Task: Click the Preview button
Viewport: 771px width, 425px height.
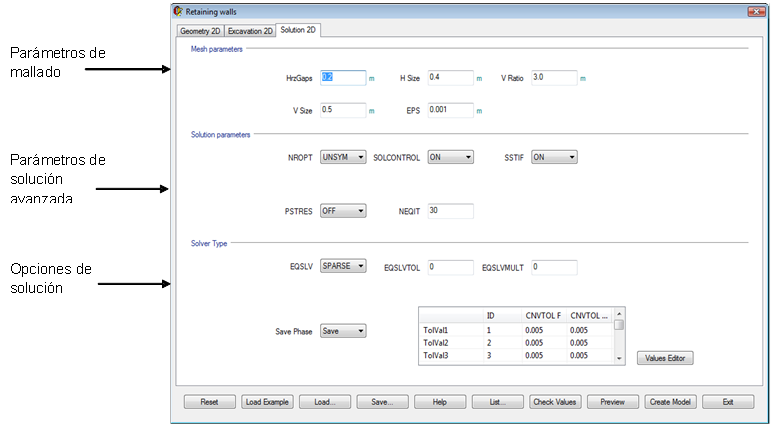Action: (x=613, y=402)
